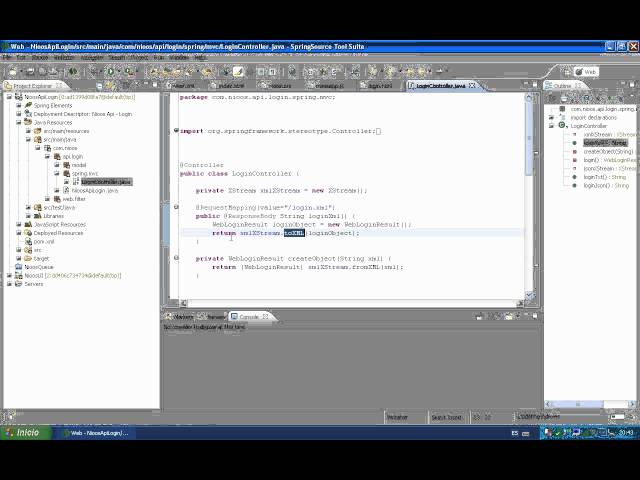Image resolution: width=640 pixels, height=480 pixels.
Task: Open the Window menu
Action: coord(179,58)
